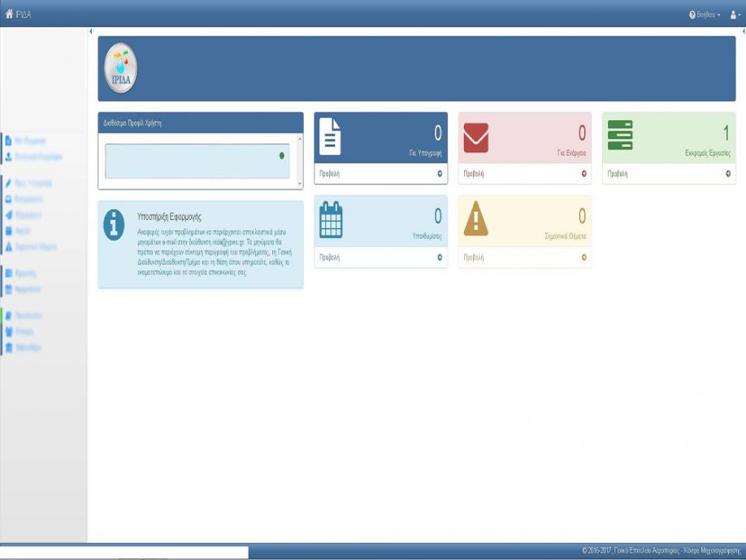
Task: Click the warning triangle in Σημαντικά Θέματα card
Action: 475,220
